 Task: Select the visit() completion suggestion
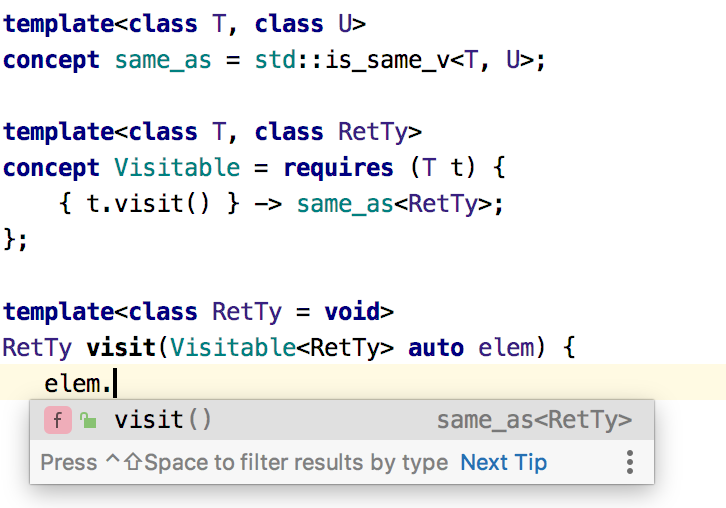[342, 420]
